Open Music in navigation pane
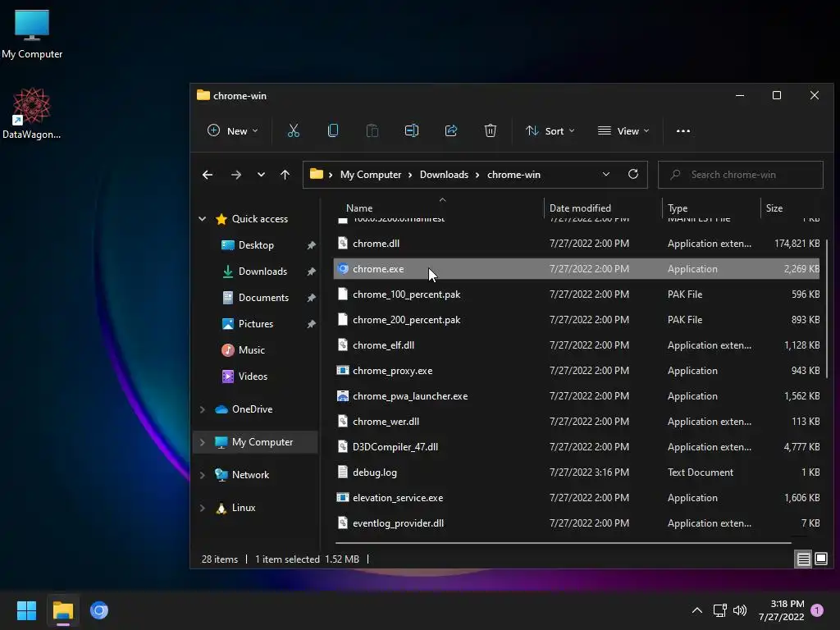Screen dimensions: 840x630 (251, 350)
